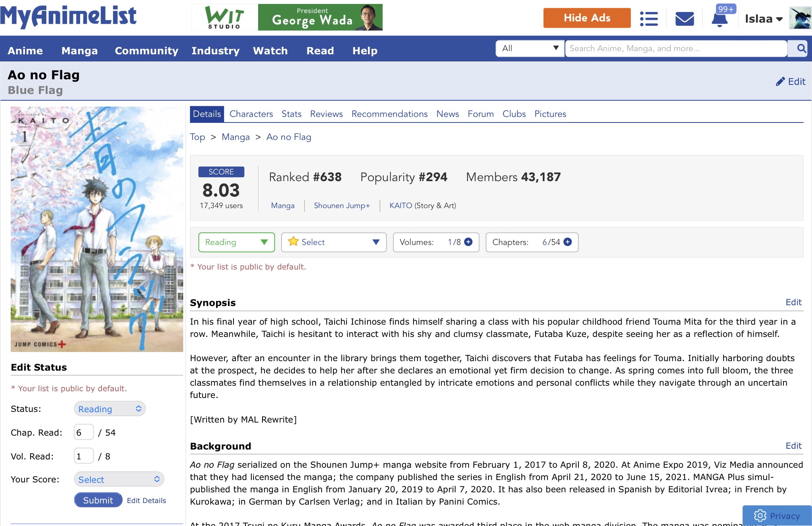Edit the Background section
Viewport: 812px width, 526px height.
click(x=793, y=446)
